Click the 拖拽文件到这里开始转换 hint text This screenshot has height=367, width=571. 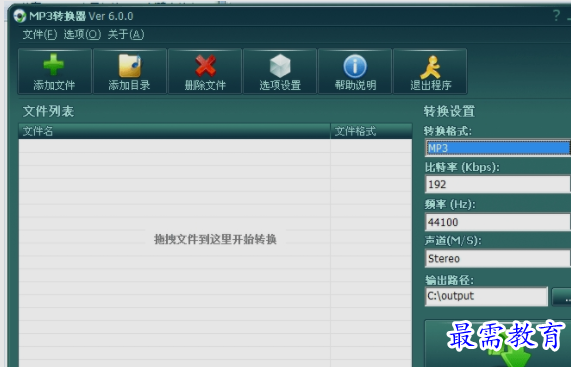(215, 239)
